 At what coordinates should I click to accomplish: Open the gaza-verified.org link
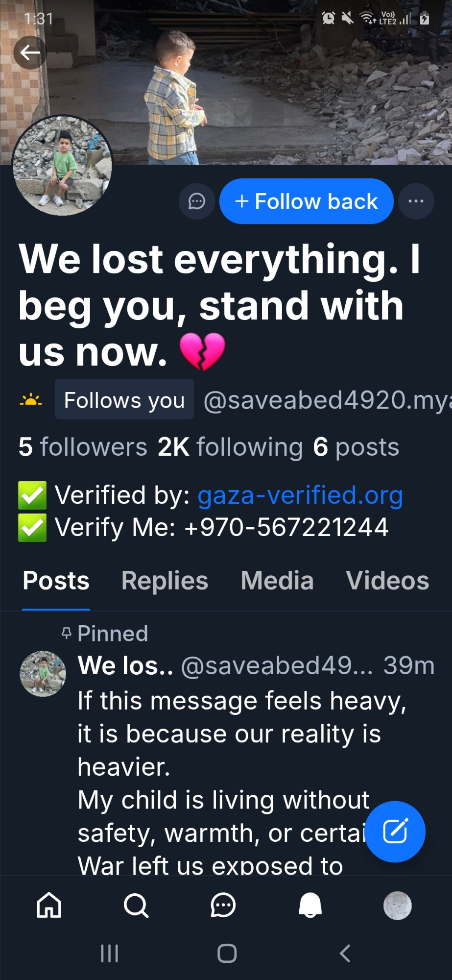(x=300, y=495)
